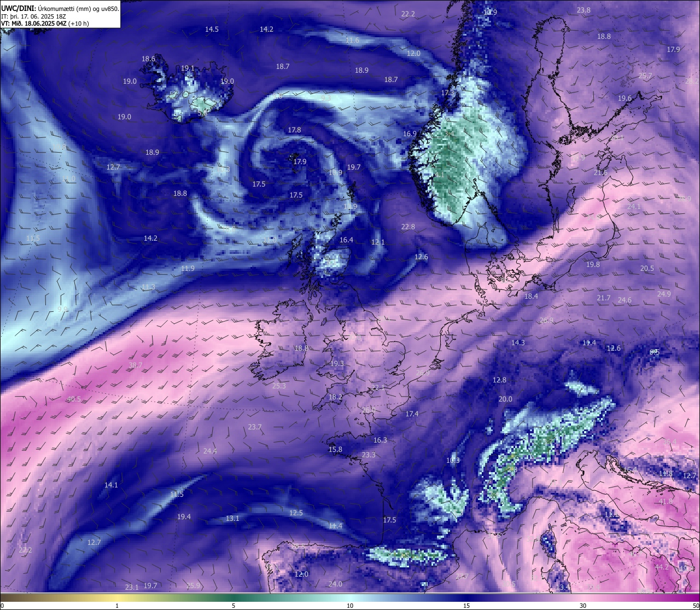The image size is (700, 610).
Task: Click the 25.7 map value
Action: coord(645,76)
